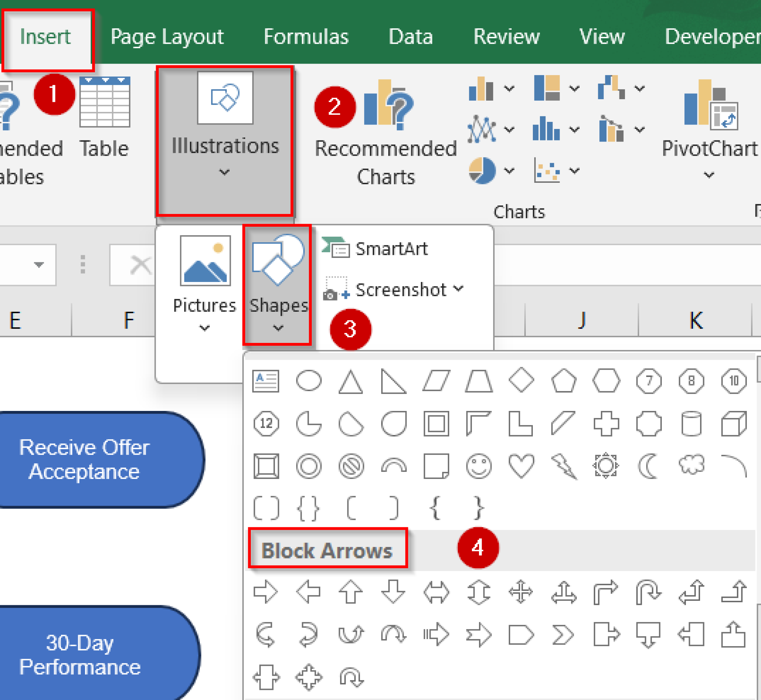Switch to the Insert tab
Screen dimensions: 761x700
(45, 37)
